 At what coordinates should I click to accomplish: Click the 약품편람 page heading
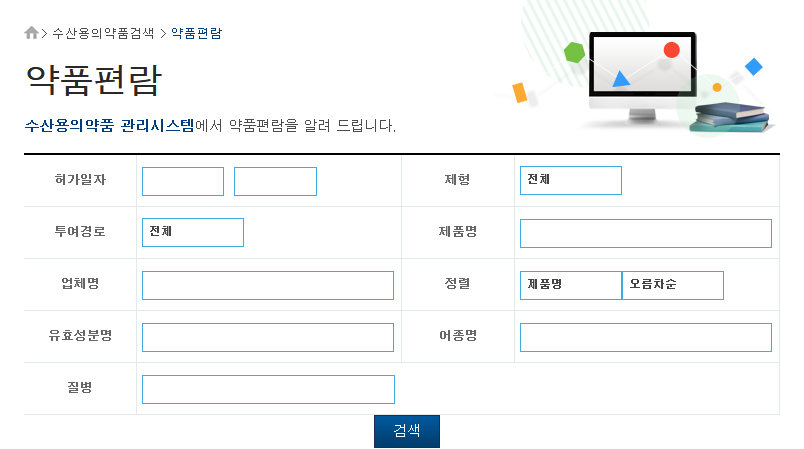coord(94,80)
